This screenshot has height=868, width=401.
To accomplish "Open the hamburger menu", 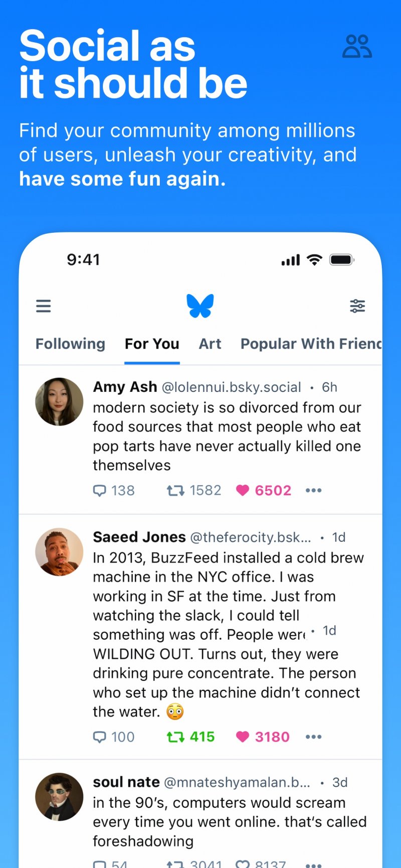I will (44, 306).
